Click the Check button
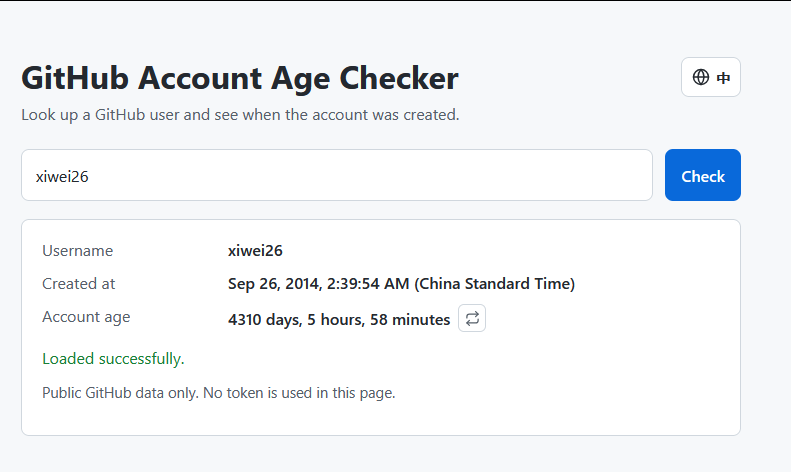 click(x=703, y=175)
